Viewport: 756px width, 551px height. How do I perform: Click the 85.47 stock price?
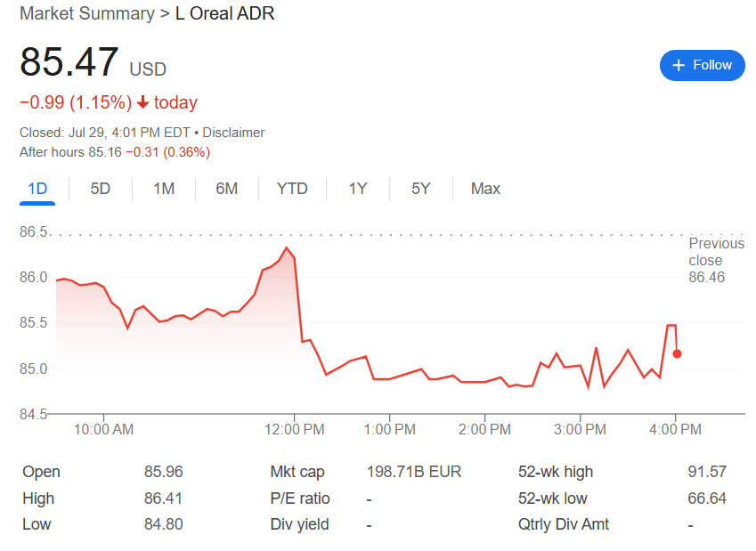pyautogui.click(x=69, y=63)
